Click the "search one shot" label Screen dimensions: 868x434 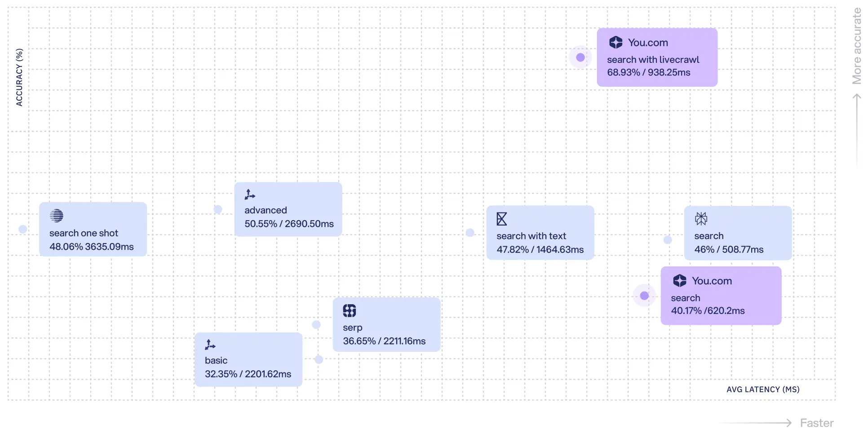point(84,233)
